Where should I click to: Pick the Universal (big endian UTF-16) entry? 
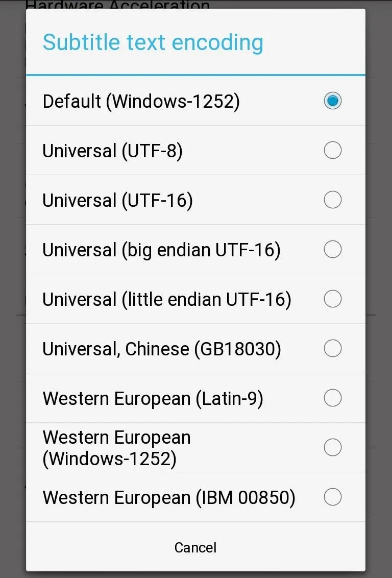tap(161, 250)
